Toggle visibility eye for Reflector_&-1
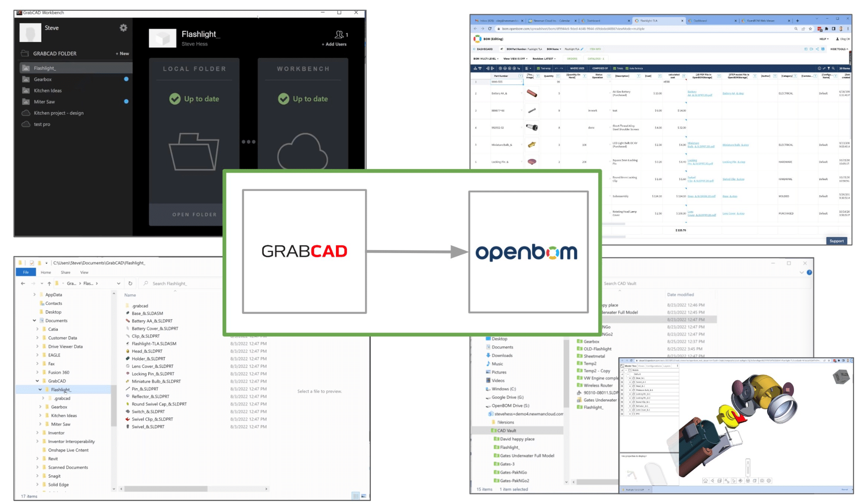 (x=622, y=406)
